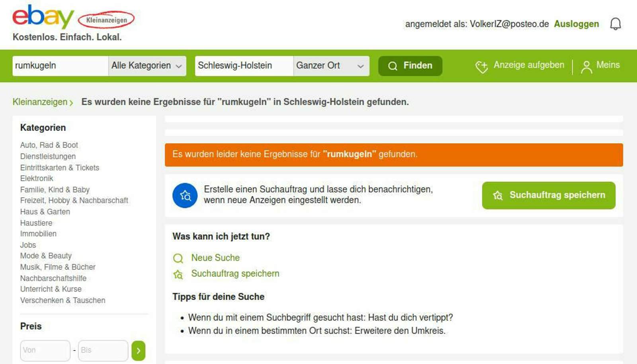
Task: Click the magnifier icon beside Neue Suche
Action: pos(178,259)
